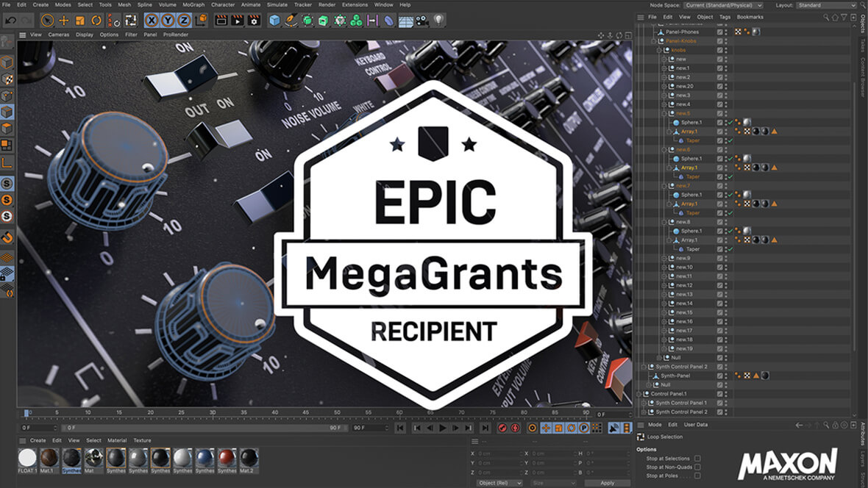
Task: Click Render View clapperboard icon
Action: (x=221, y=21)
